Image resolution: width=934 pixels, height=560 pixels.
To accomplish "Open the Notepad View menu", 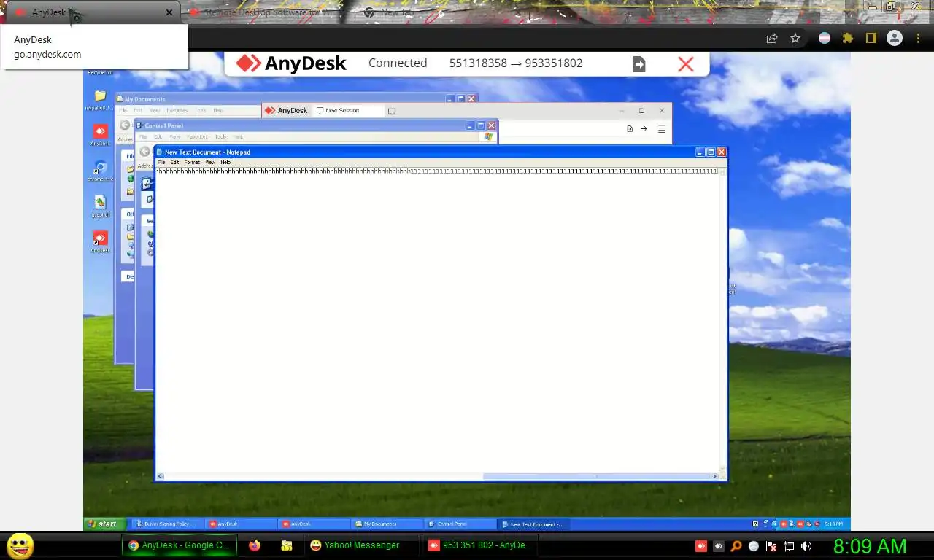I will click(210, 162).
